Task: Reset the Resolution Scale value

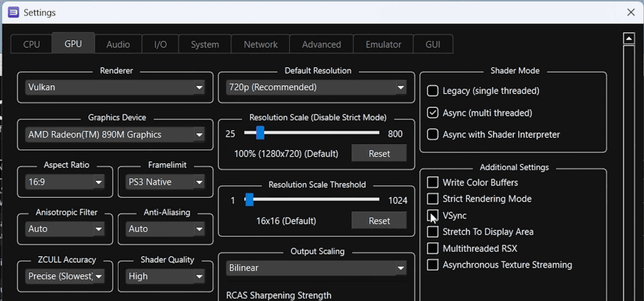Action: coord(379,153)
